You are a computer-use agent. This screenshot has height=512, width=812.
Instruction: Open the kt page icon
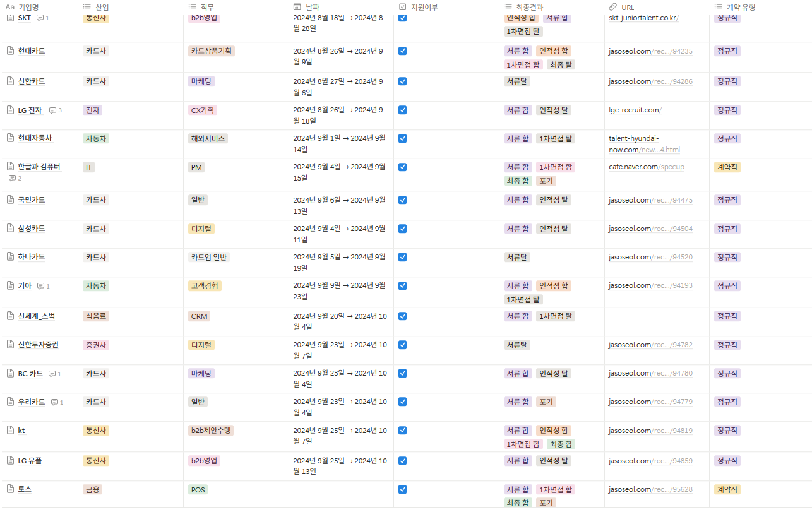point(10,430)
